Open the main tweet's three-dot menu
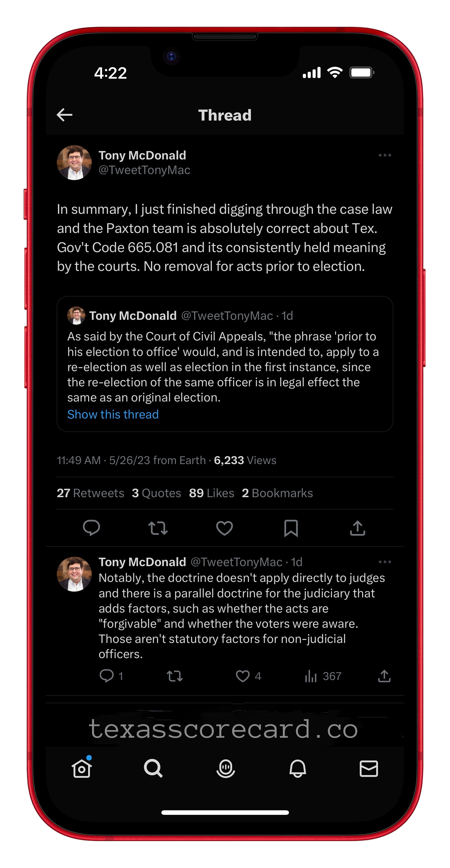 tap(385, 155)
